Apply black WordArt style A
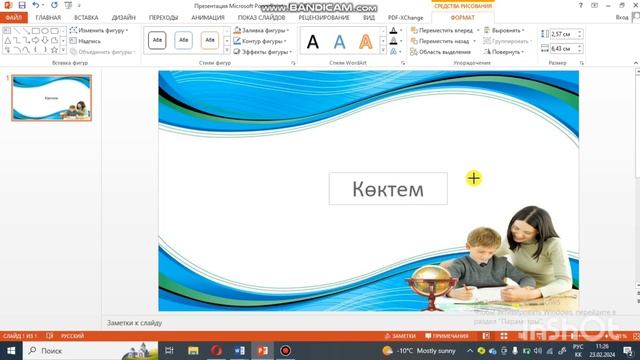Screen dimensions: 640x360 click(313, 42)
